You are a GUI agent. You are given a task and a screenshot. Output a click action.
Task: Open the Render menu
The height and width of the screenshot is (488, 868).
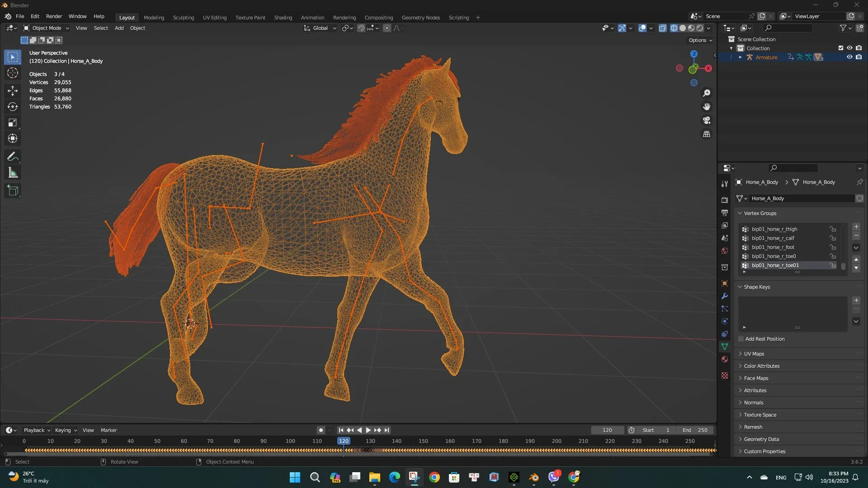coord(54,16)
